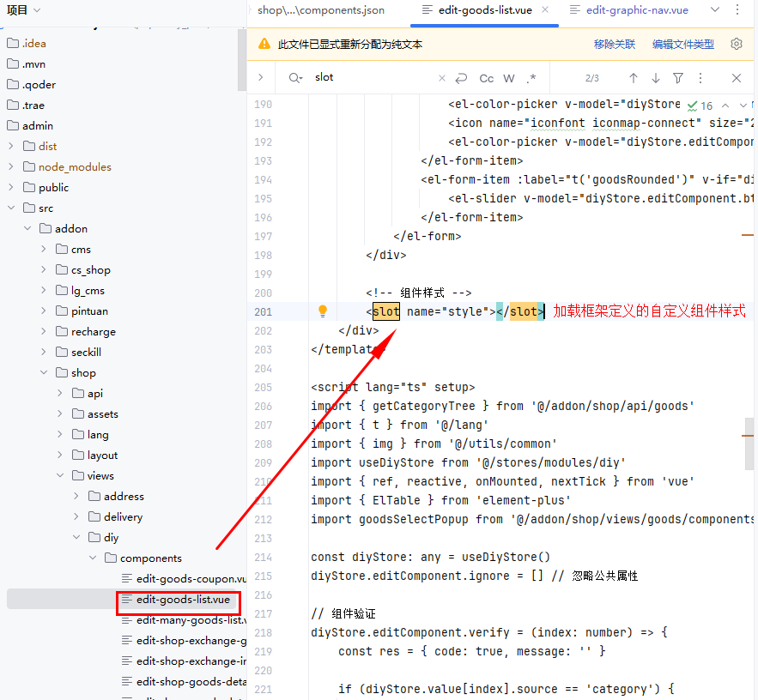Screen dimensions: 758x700
Task: Toggle regex (.*) search option
Action: point(531,78)
